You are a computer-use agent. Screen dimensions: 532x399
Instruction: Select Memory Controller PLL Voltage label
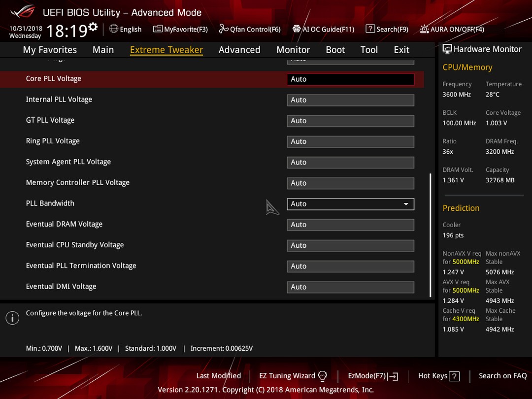pyautogui.click(x=78, y=182)
